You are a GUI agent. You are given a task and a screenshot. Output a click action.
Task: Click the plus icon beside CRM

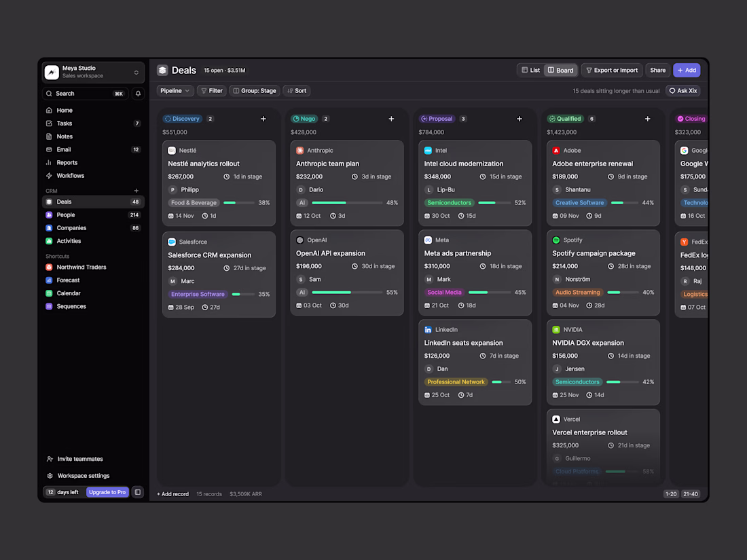(x=136, y=191)
